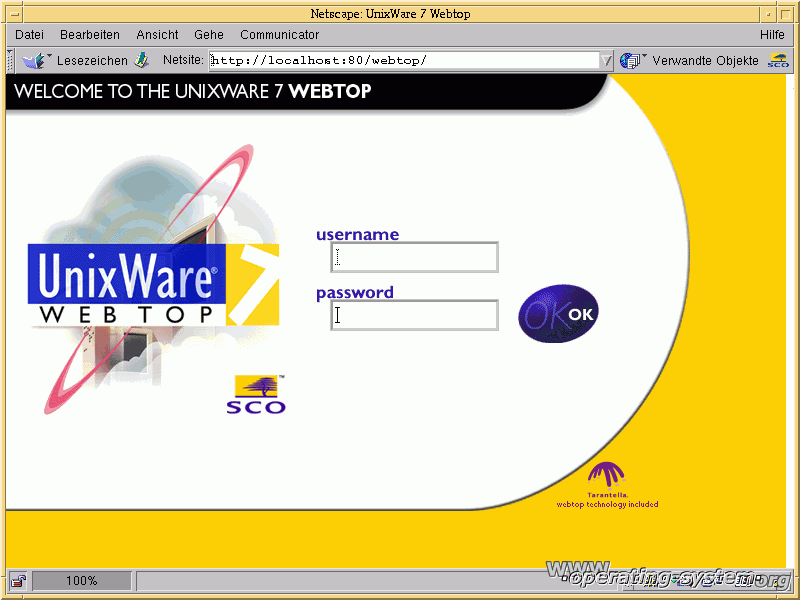Click the 100% progress indicator
The image size is (800, 600).
tap(82, 581)
